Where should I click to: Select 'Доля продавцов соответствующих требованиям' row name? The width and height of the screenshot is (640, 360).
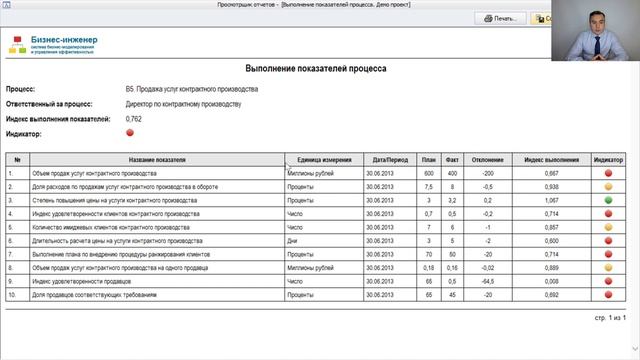(94, 294)
